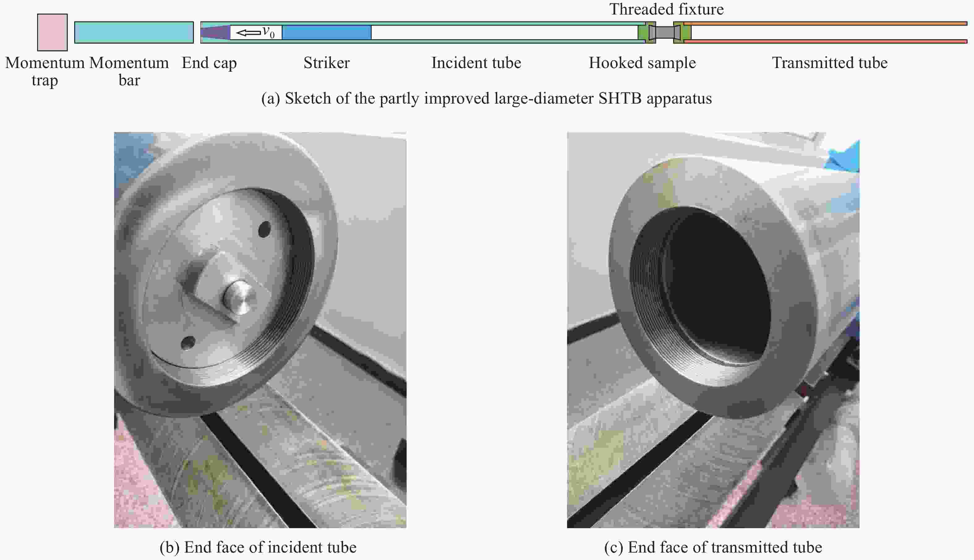Click caption (a) Sketch of SHTB apparatus

(486, 98)
